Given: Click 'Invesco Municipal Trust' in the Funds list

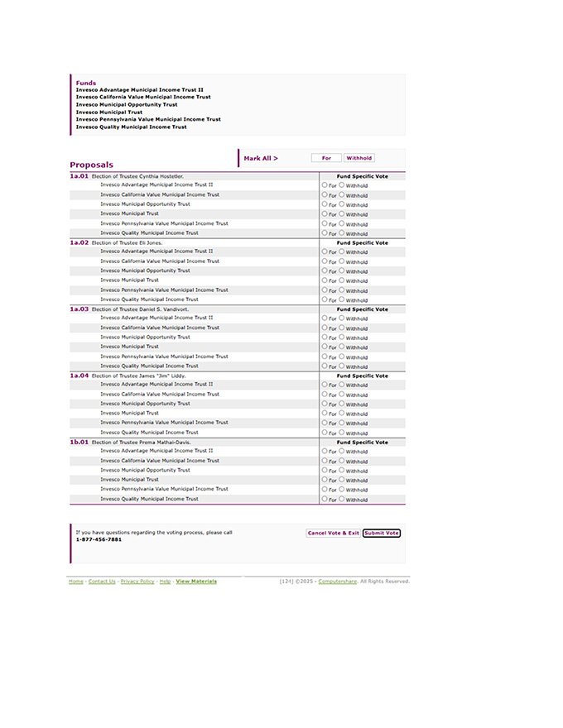Looking at the screenshot, I should [x=109, y=112].
